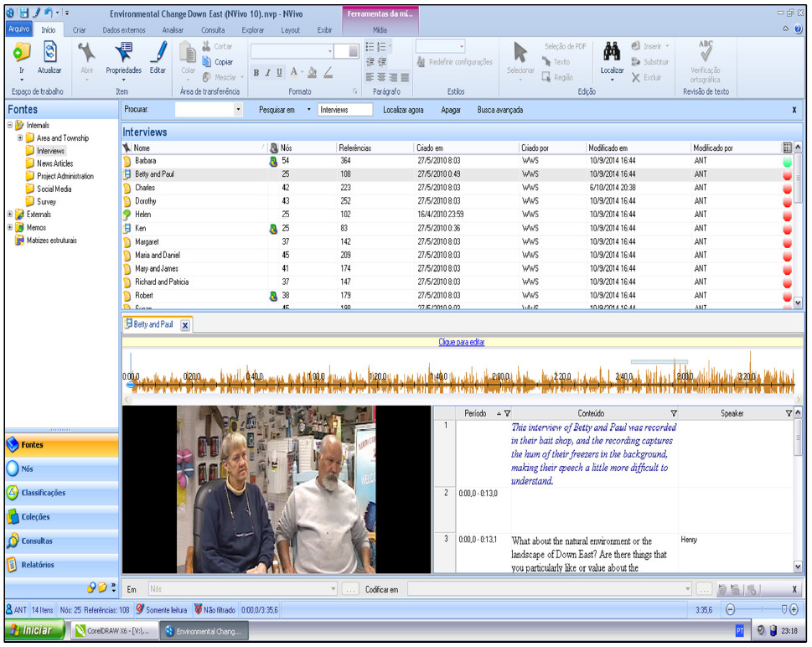Toggle underline formatting button
Viewport: 812px width, 647px height.
[x=281, y=73]
